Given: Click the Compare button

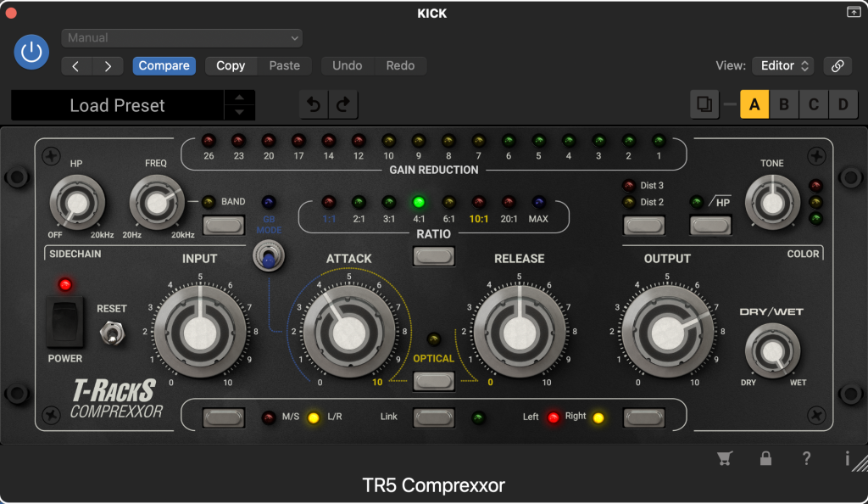Looking at the screenshot, I should click(164, 66).
